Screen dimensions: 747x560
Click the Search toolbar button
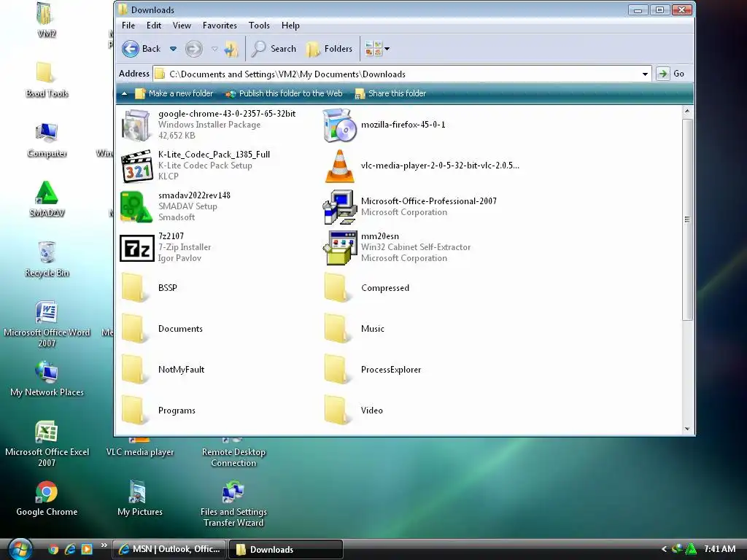[274, 49]
